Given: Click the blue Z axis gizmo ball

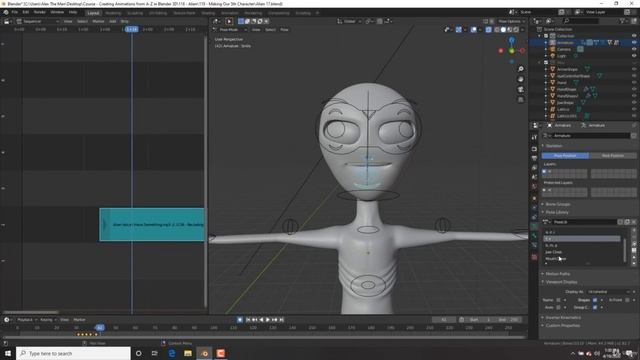Looking at the screenshot, I should [x=511, y=40].
